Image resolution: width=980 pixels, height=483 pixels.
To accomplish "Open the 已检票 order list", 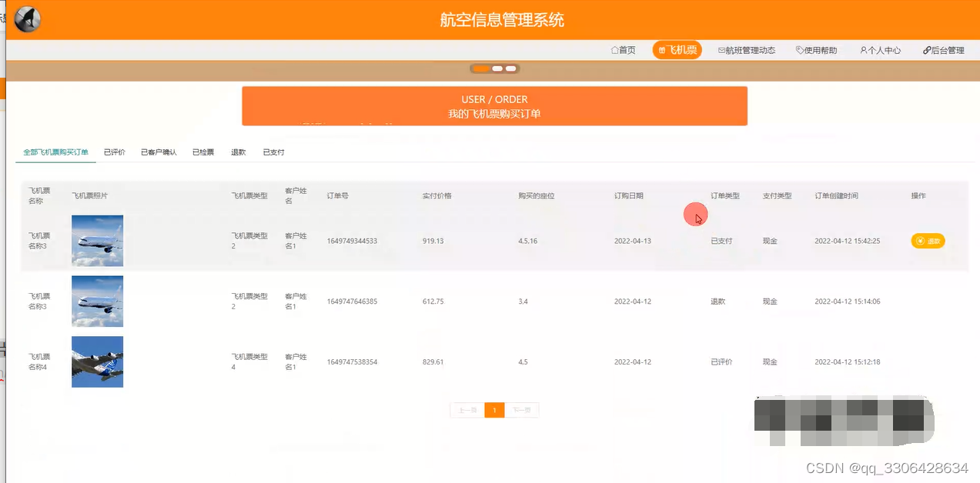I will tap(202, 152).
